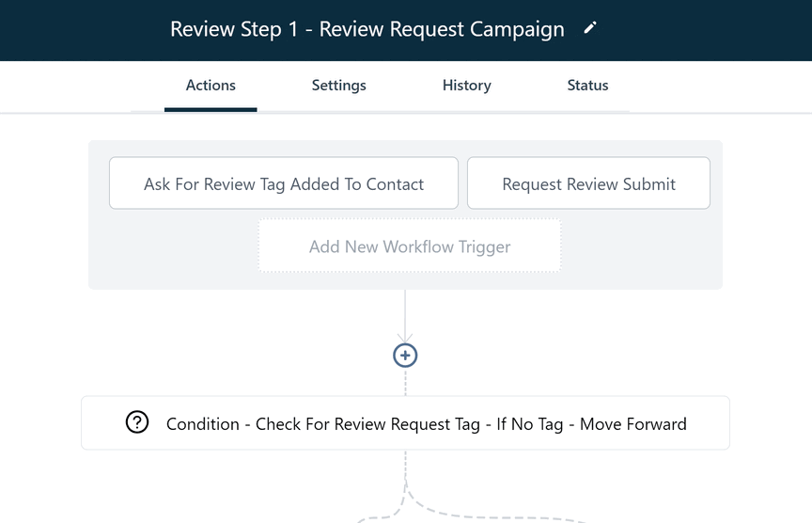Open the Actions tab

(x=211, y=86)
